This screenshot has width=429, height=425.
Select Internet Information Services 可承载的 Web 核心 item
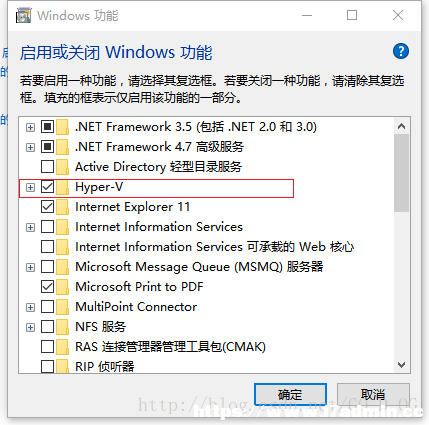click(214, 247)
